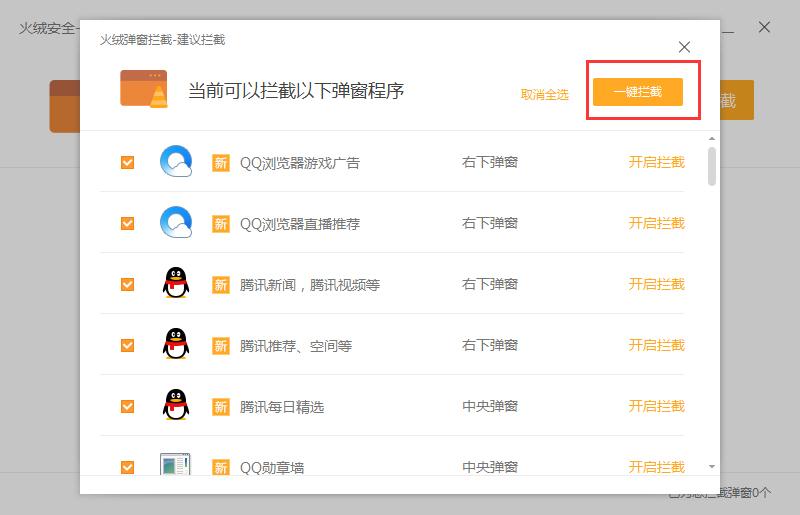800x515 pixels.
Task: Click the 新 badge beside QQ勋章墙
Action: coord(220,467)
